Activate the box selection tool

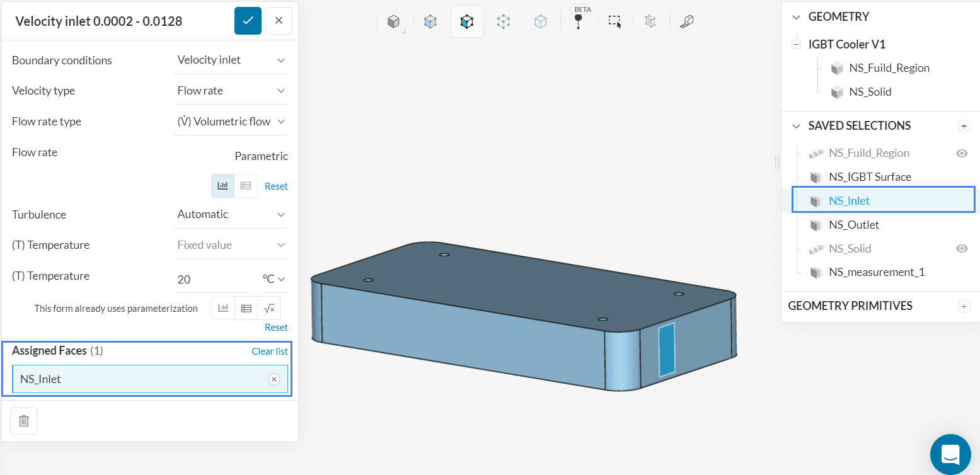click(614, 21)
